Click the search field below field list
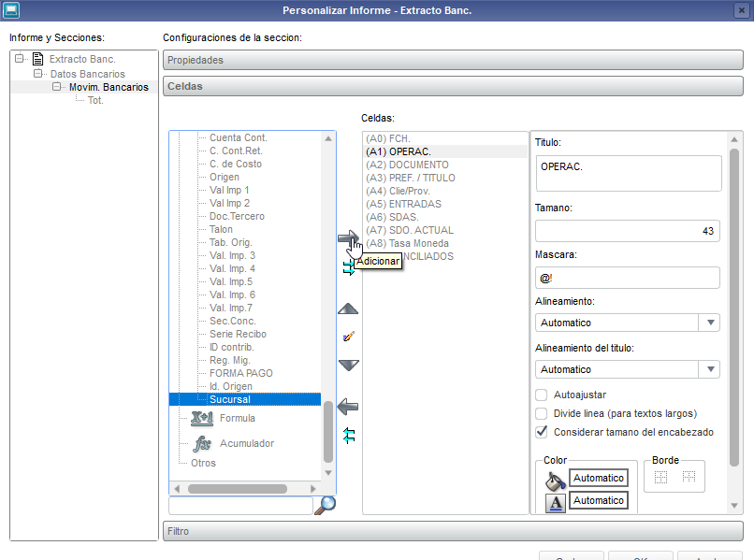Viewport: 754px width, 560px height. pyautogui.click(x=241, y=506)
